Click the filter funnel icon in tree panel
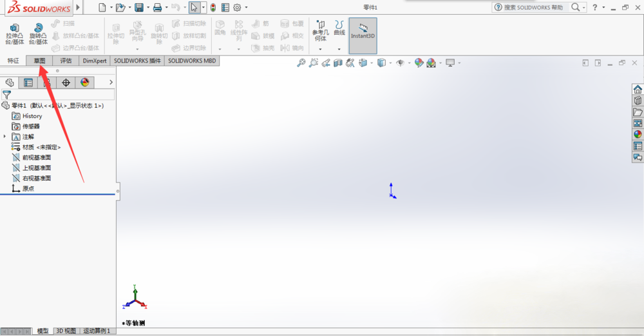The image size is (644, 336). [6, 95]
